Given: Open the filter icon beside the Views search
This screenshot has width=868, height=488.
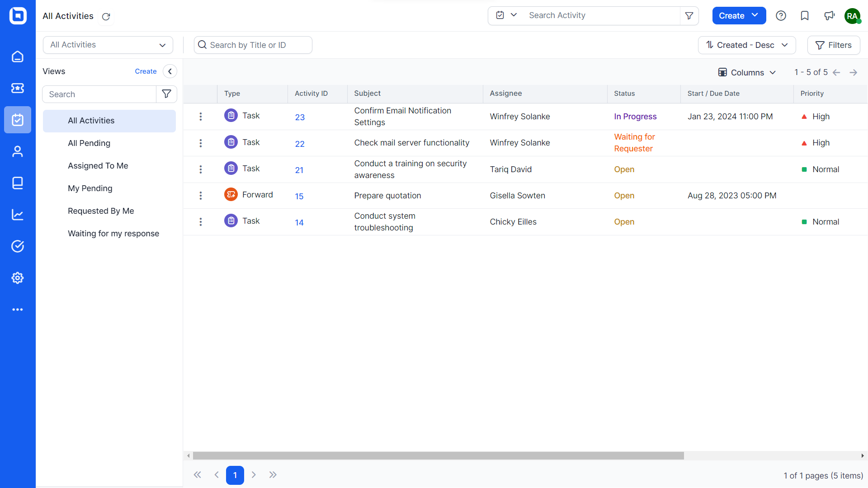Looking at the screenshot, I should 166,94.
